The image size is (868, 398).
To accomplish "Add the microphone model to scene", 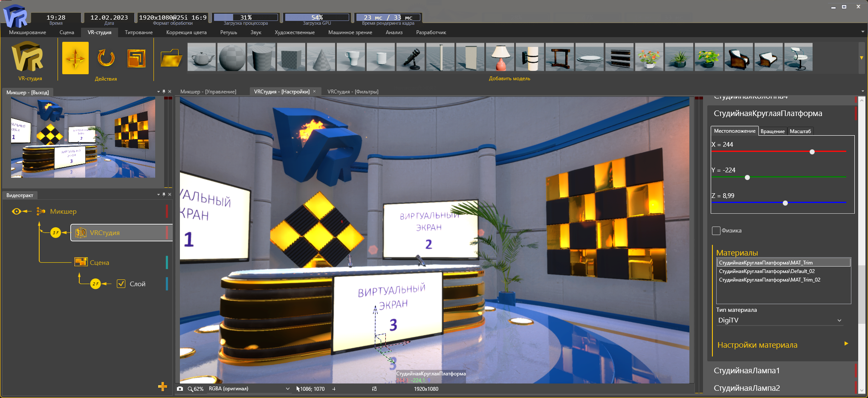I will click(x=411, y=57).
